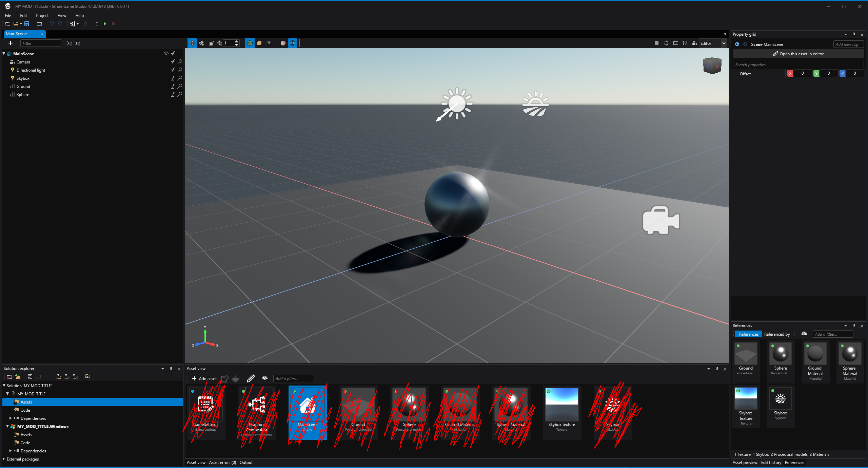Click the blue Z offset field

point(854,73)
